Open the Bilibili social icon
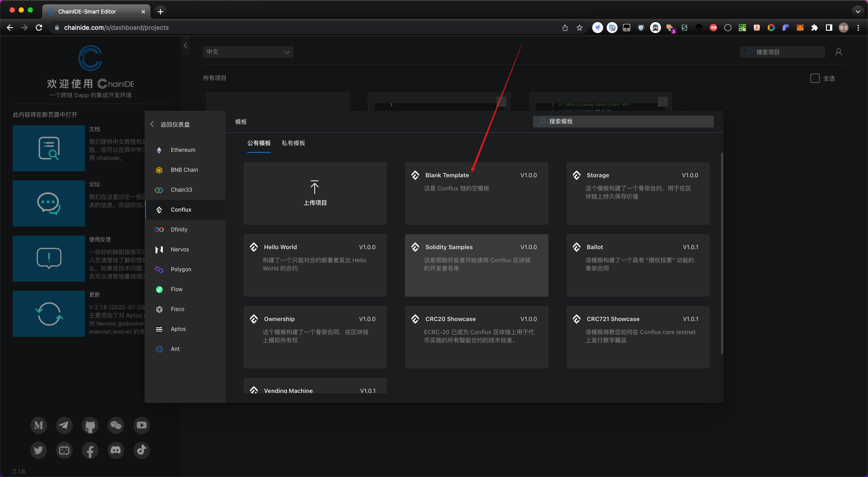 click(64, 450)
